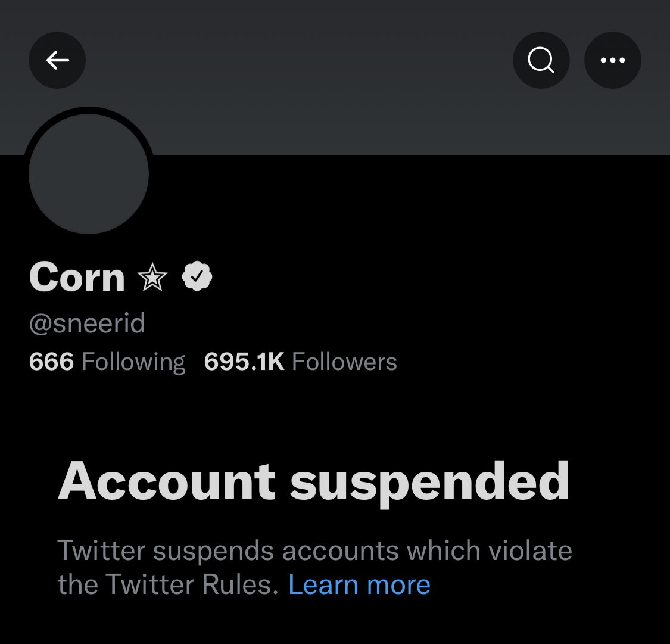Select the display name Corn
This screenshot has width=670, height=644.
tap(77, 278)
